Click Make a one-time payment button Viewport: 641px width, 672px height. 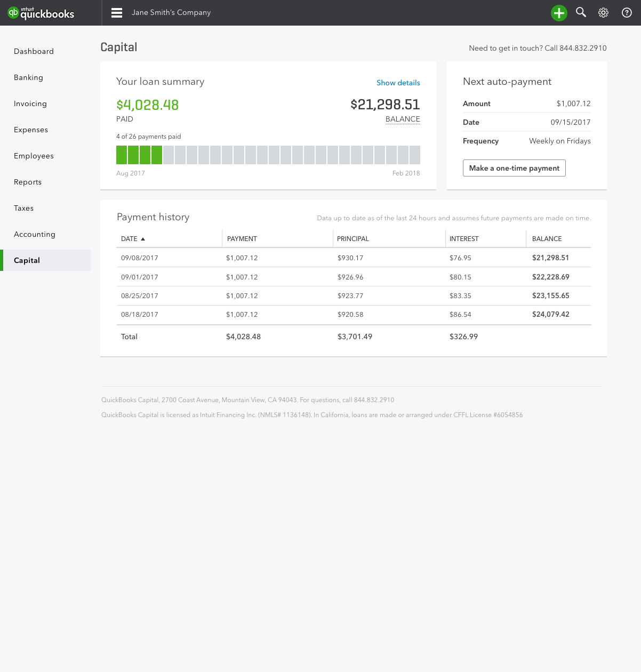514,168
